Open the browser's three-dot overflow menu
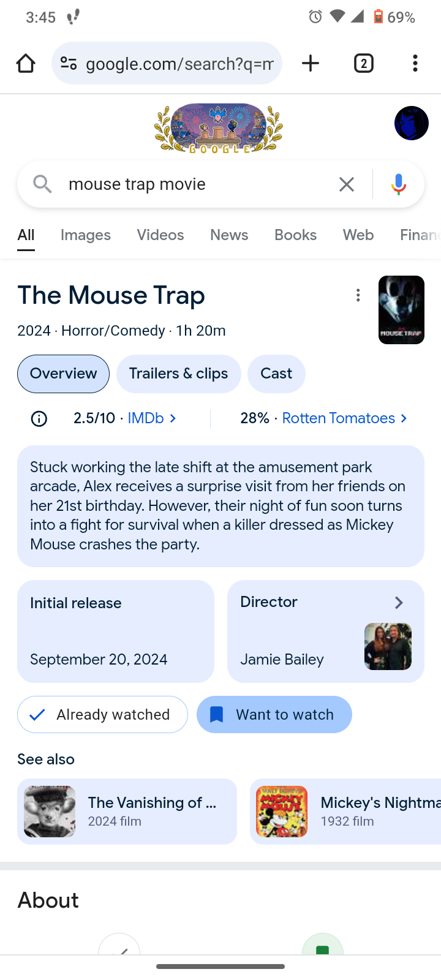441x980 pixels. pyautogui.click(x=415, y=63)
